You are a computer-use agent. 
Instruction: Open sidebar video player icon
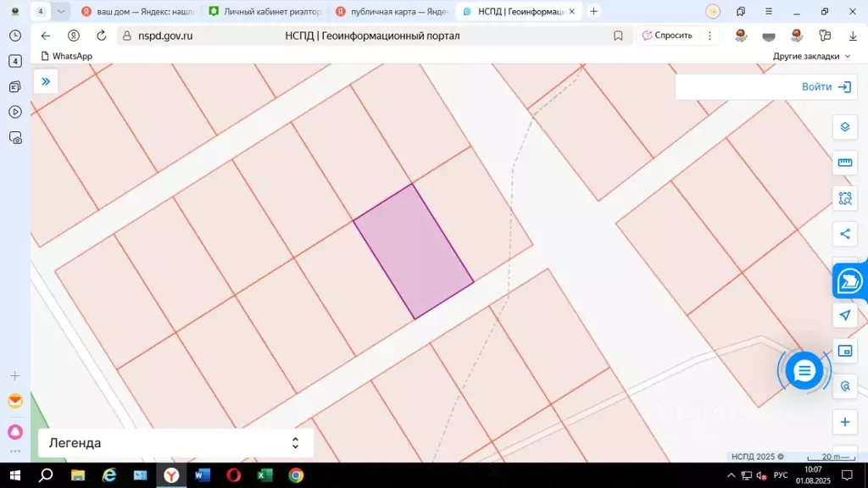pos(15,112)
